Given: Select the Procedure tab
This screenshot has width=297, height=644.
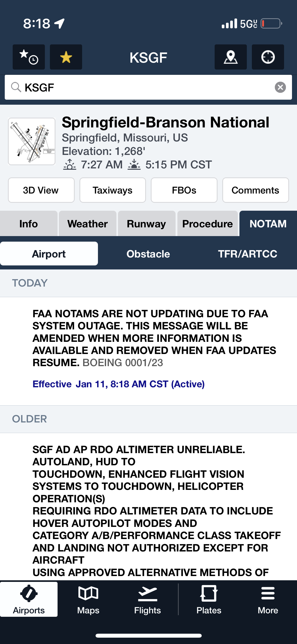Looking at the screenshot, I should 208,224.
